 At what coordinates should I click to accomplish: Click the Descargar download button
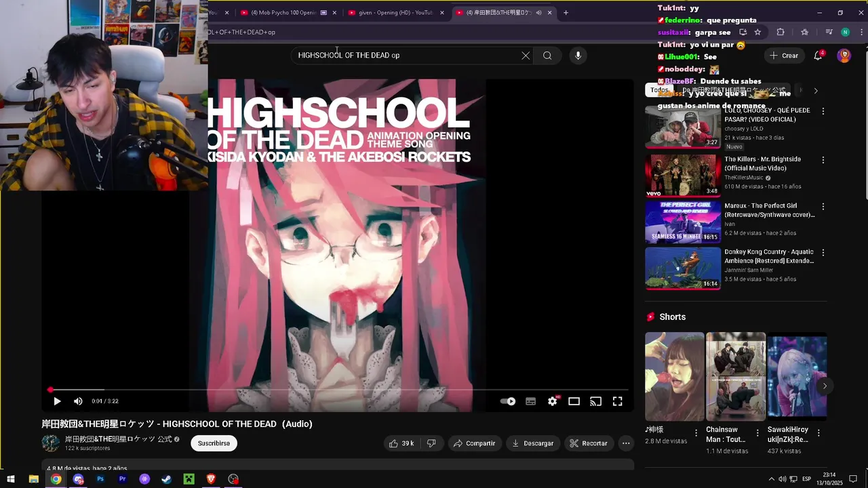[x=532, y=443]
